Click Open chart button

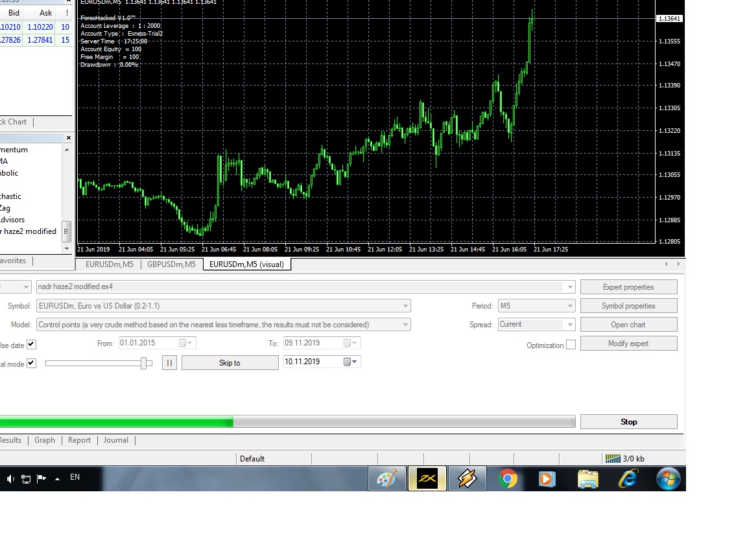click(x=628, y=325)
